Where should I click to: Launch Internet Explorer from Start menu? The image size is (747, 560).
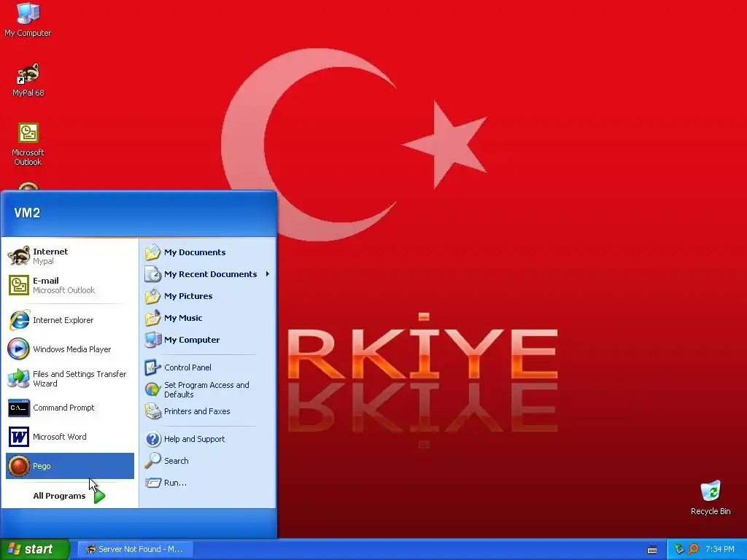point(70,320)
